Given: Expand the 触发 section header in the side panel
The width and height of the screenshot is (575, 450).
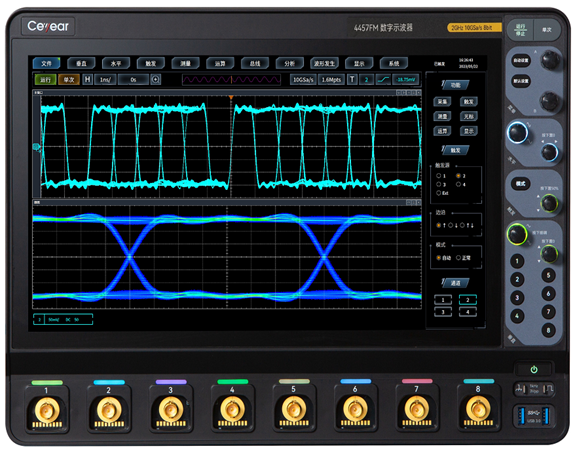Looking at the screenshot, I should pos(455,150).
